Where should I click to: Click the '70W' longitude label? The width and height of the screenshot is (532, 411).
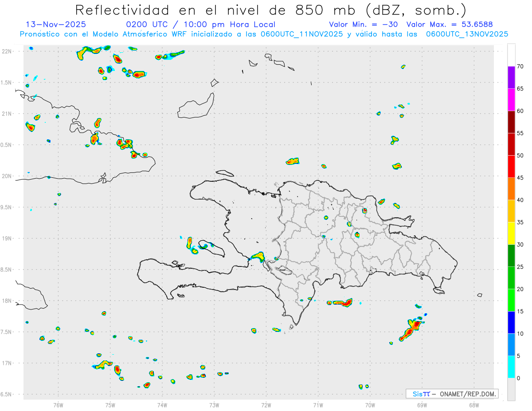click(370, 405)
